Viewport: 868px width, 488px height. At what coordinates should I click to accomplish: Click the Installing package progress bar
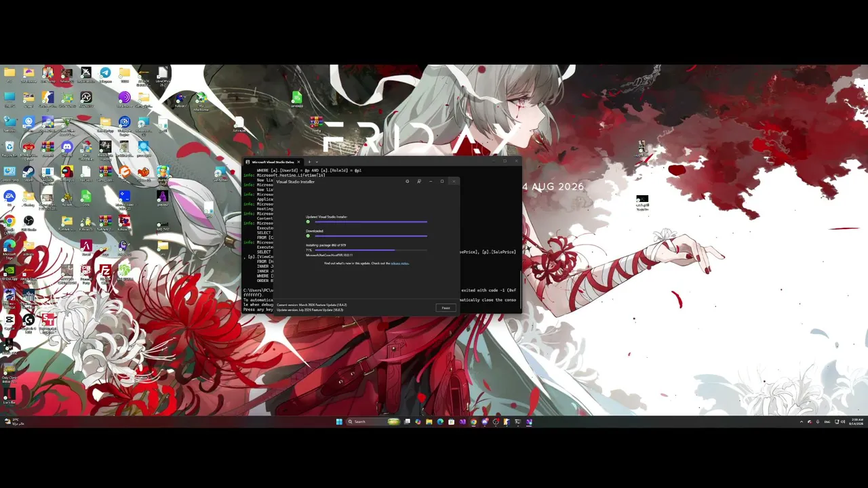[370, 250]
